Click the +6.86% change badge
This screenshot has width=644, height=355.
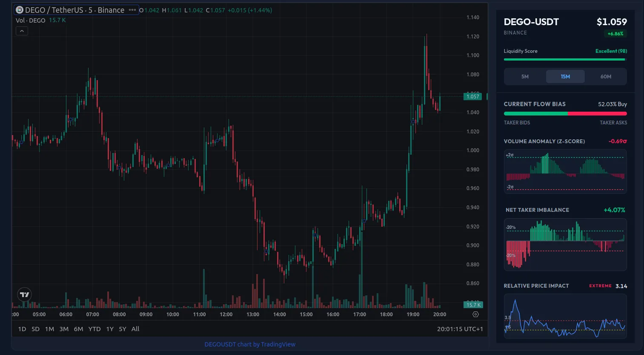pyautogui.click(x=616, y=33)
